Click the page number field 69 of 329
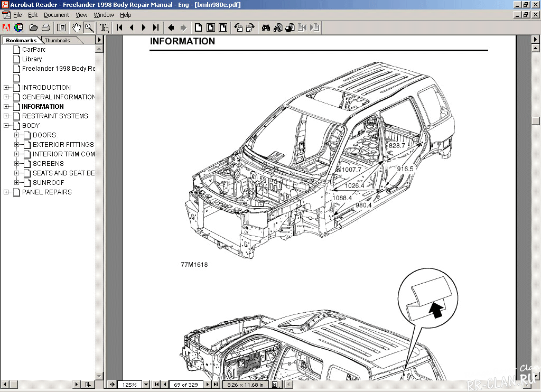 pyautogui.click(x=186, y=385)
